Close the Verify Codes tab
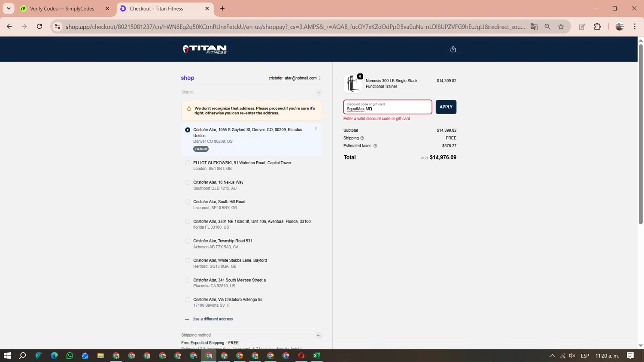 (x=107, y=9)
